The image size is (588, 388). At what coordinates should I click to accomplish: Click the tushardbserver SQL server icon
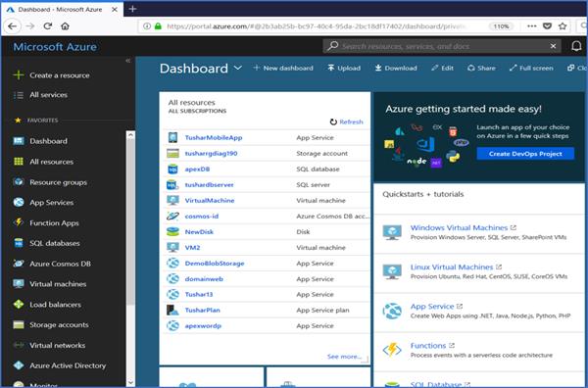pyautogui.click(x=172, y=185)
